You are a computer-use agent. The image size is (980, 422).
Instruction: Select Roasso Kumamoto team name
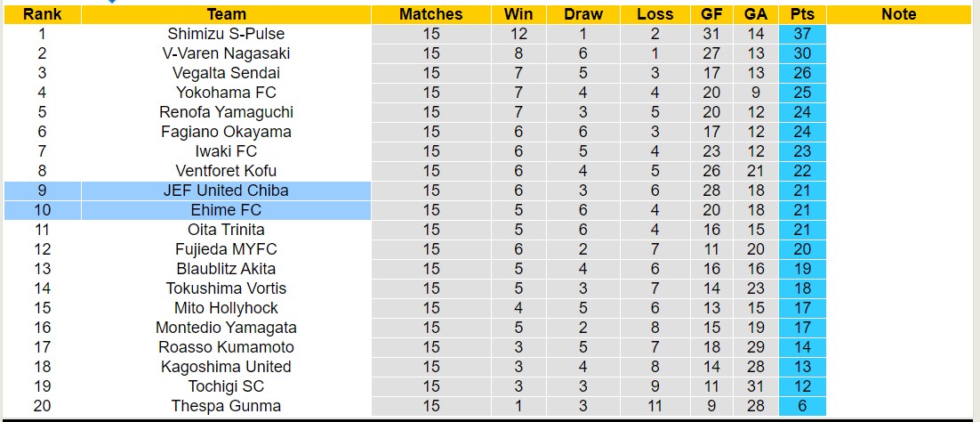tap(226, 347)
